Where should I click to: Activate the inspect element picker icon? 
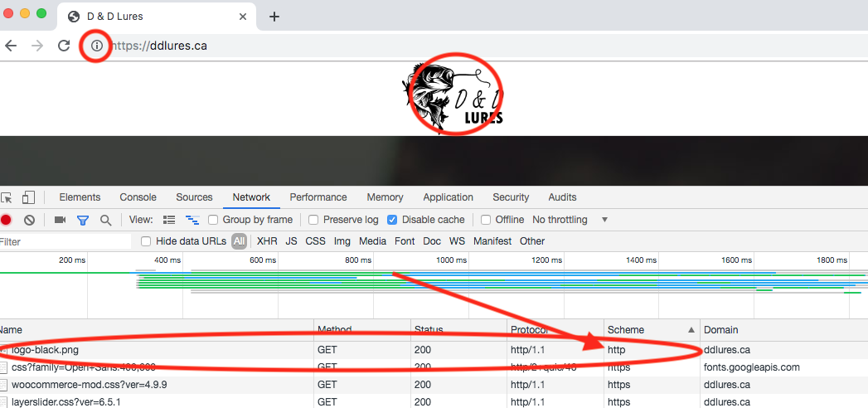(7, 197)
